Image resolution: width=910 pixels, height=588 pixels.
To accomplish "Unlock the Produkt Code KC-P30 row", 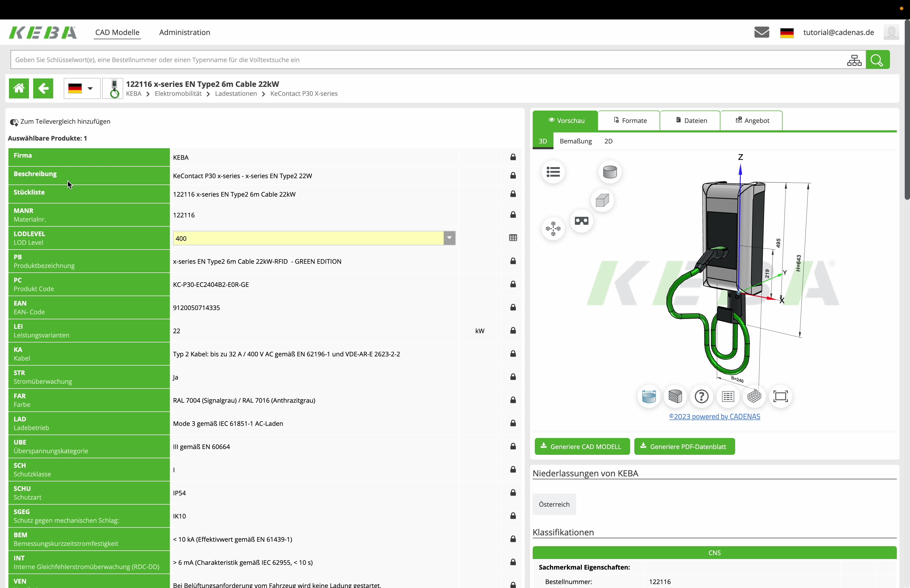I will point(513,284).
